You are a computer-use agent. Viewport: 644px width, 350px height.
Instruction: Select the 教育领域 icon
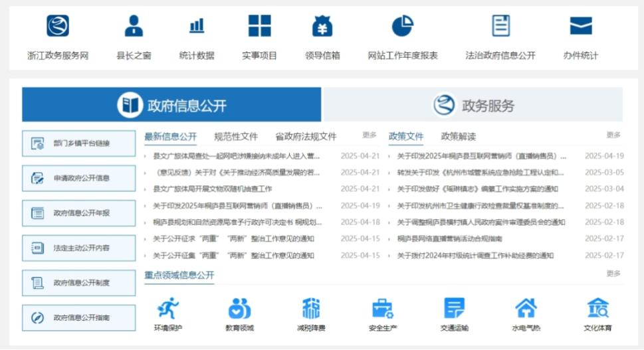239,308
